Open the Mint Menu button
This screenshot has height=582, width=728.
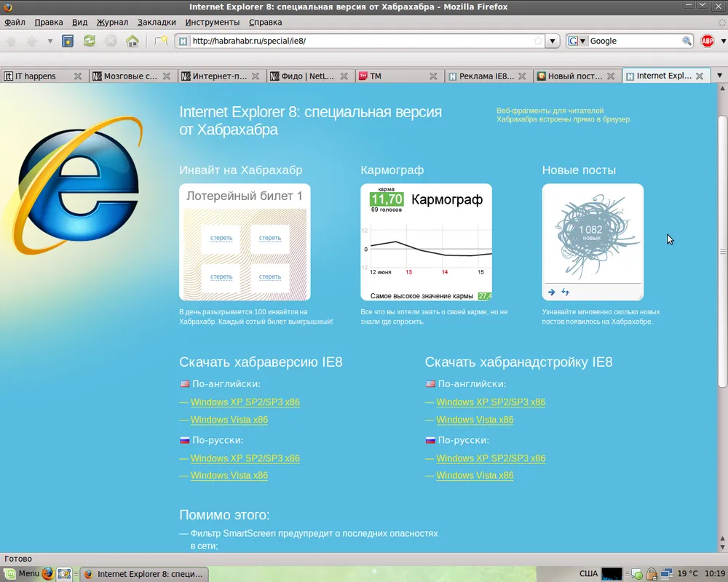click(x=22, y=574)
